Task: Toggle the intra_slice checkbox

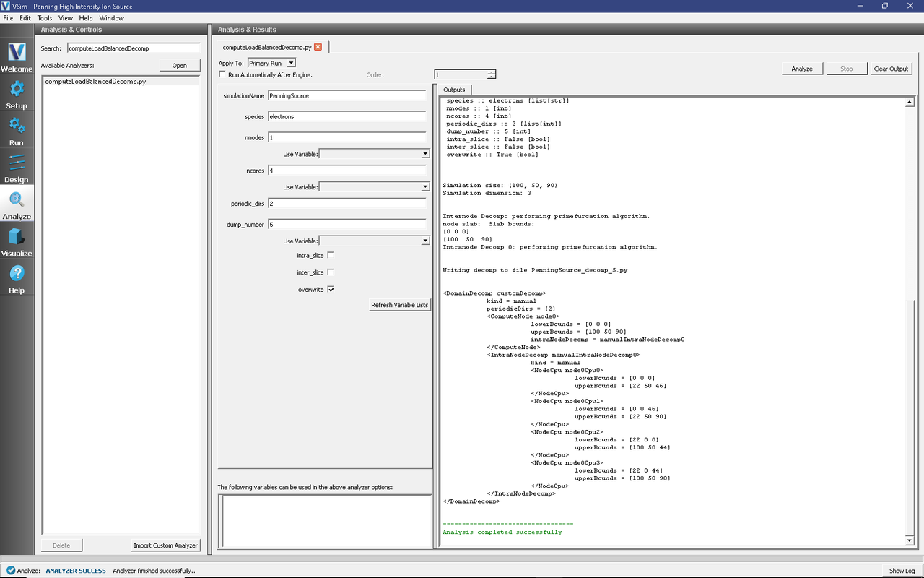Action: tap(331, 255)
